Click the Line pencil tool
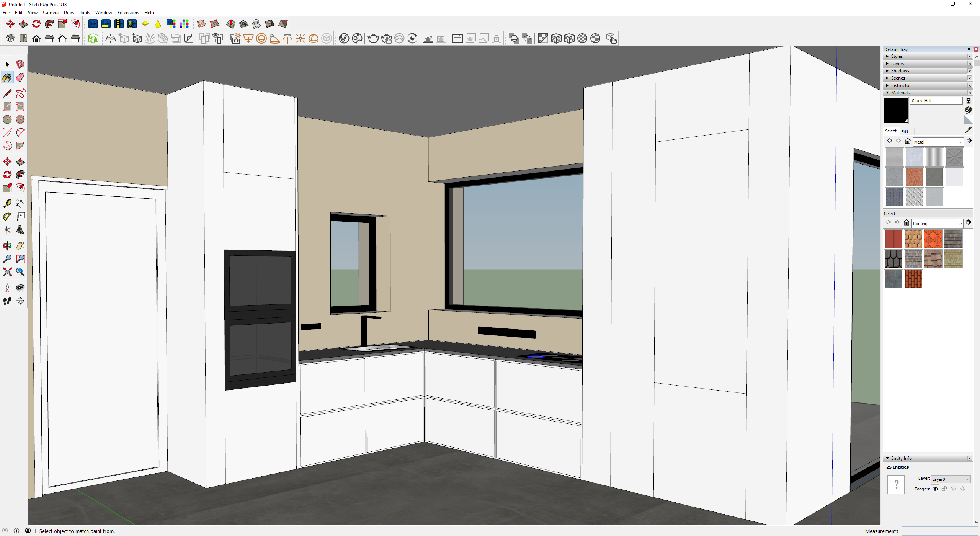Viewport: 980px width, 536px height. pyautogui.click(x=7, y=93)
